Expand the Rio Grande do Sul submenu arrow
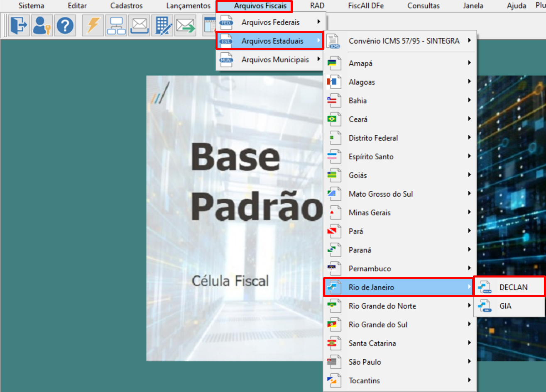 (469, 324)
